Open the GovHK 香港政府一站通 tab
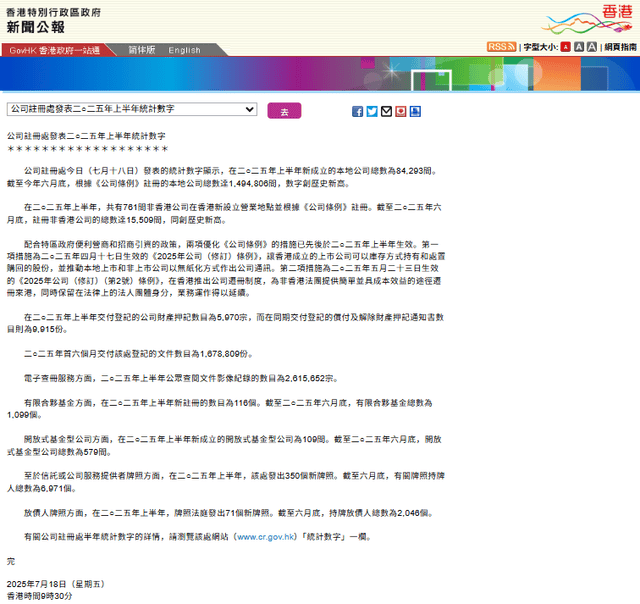The width and height of the screenshot is (640, 604). (55, 50)
